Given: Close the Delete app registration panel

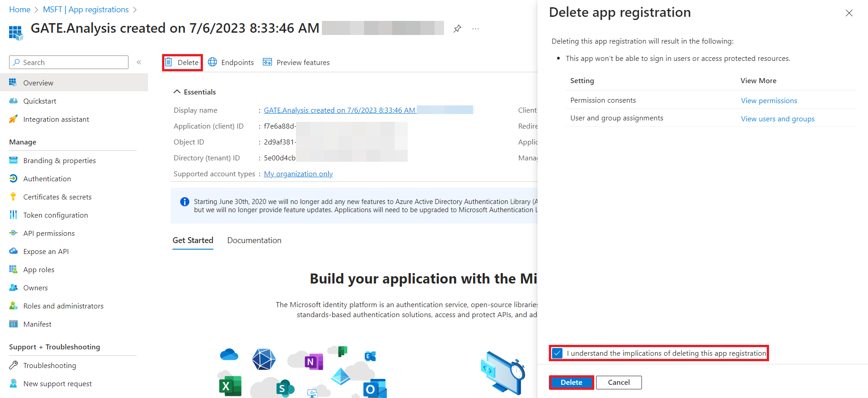Looking at the screenshot, I should pyautogui.click(x=849, y=13).
